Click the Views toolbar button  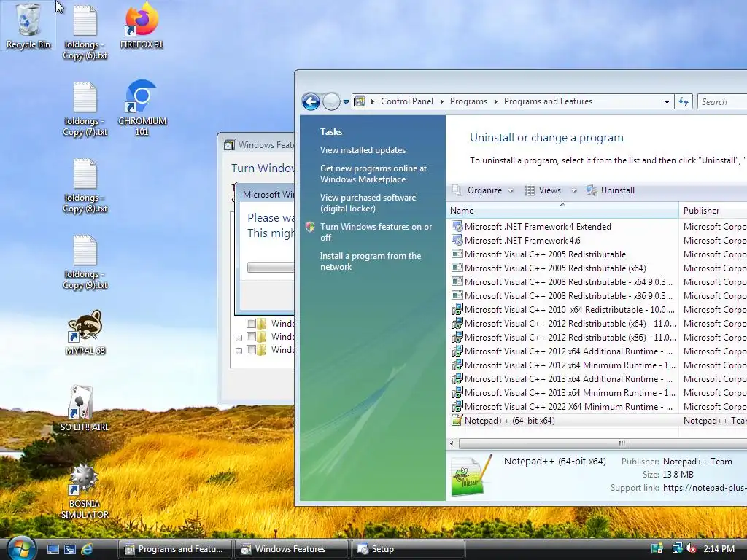coord(543,190)
